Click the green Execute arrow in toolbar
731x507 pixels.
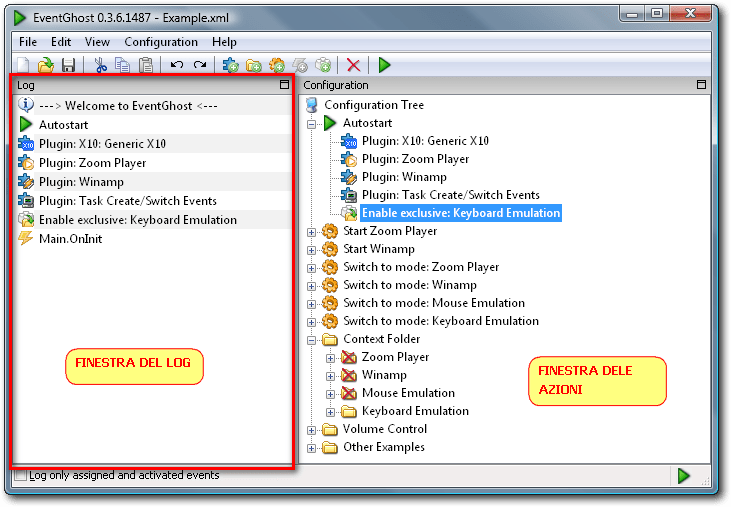(x=384, y=65)
